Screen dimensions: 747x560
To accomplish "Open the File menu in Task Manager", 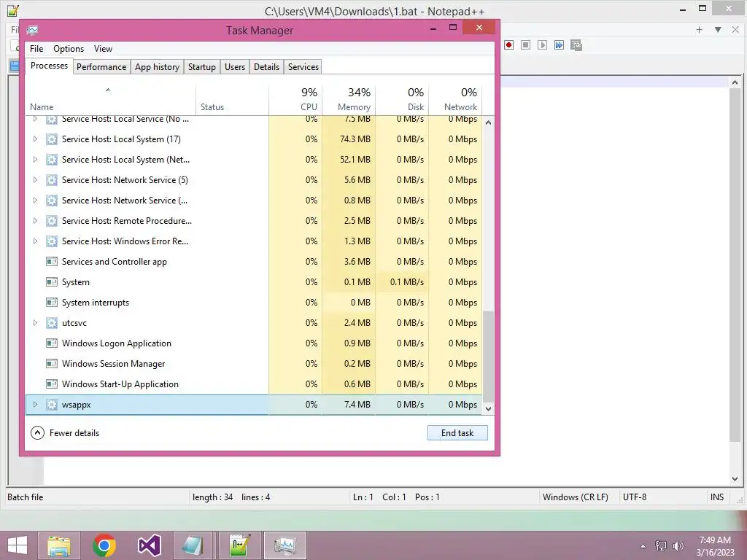I will point(36,49).
